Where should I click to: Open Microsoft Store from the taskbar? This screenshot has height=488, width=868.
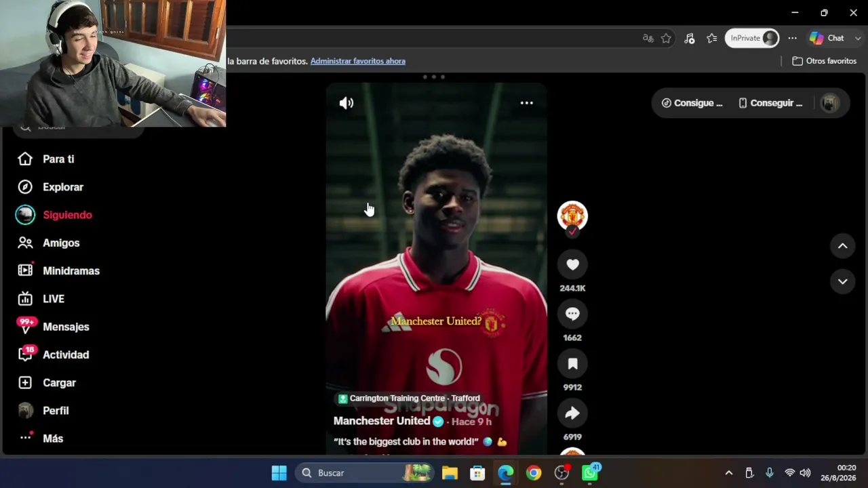click(477, 473)
